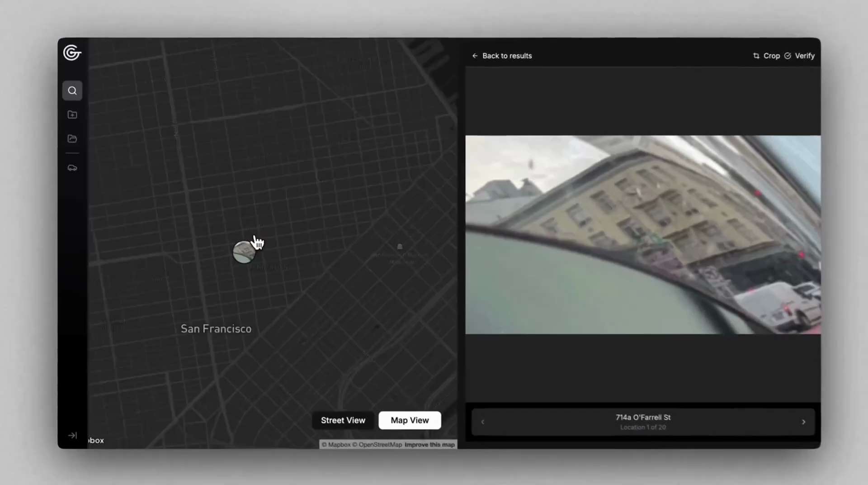Open the folder icon in the sidebar
This screenshot has height=485, width=868.
(72, 139)
